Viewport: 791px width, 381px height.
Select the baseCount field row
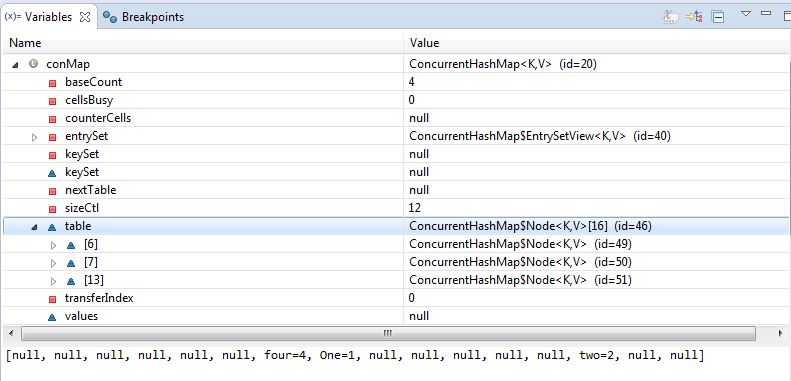(396, 82)
